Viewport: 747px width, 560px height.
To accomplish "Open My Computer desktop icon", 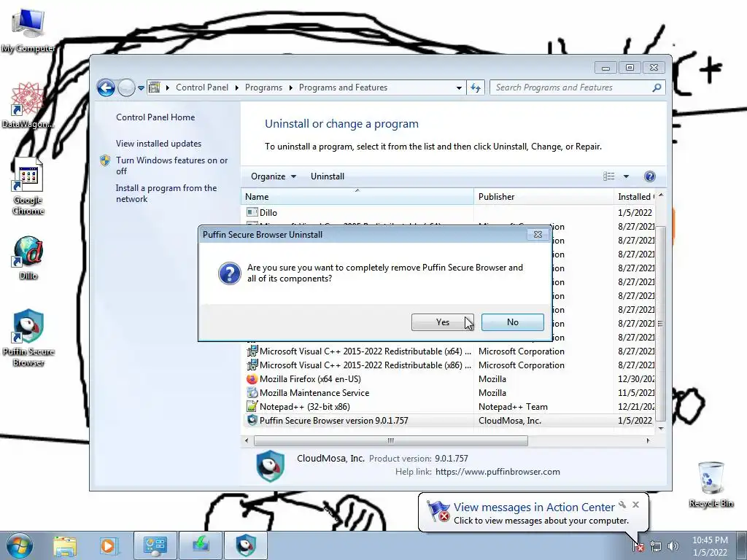I will click(28, 30).
